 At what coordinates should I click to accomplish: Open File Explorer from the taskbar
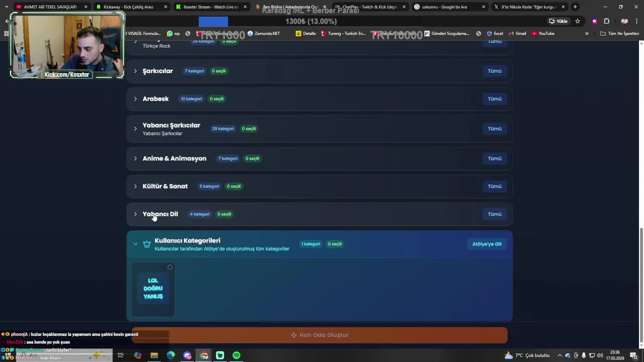[154, 355]
